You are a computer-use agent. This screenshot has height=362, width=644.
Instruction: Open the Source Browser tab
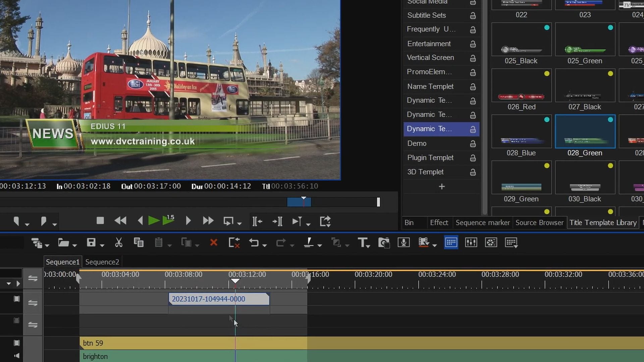click(539, 223)
